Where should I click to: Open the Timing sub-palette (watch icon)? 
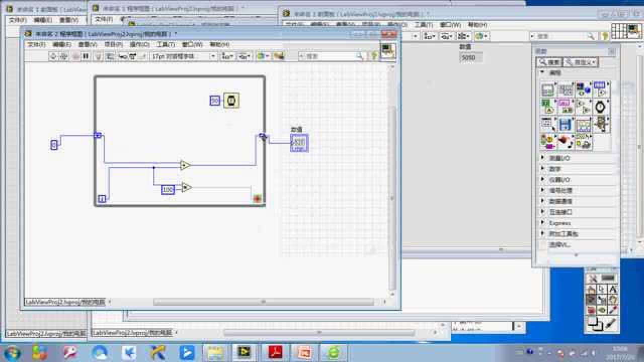click(x=600, y=107)
